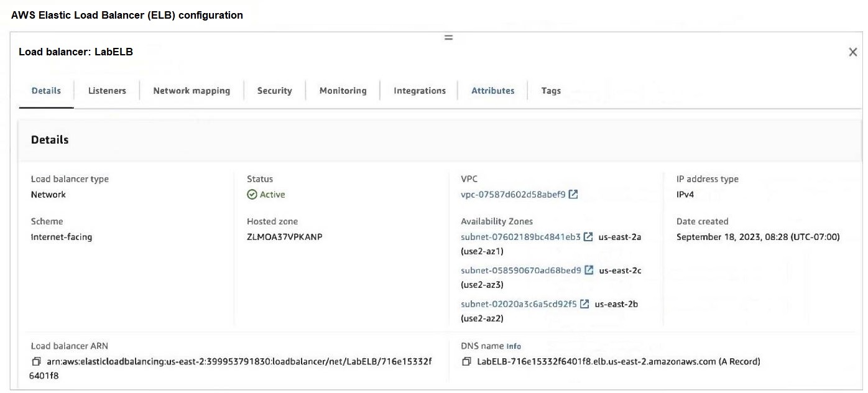This screenshot has width=868, height=393.
Task: Open subnet-058590670ad68bed9 link
Action: [x=520, y=270]
